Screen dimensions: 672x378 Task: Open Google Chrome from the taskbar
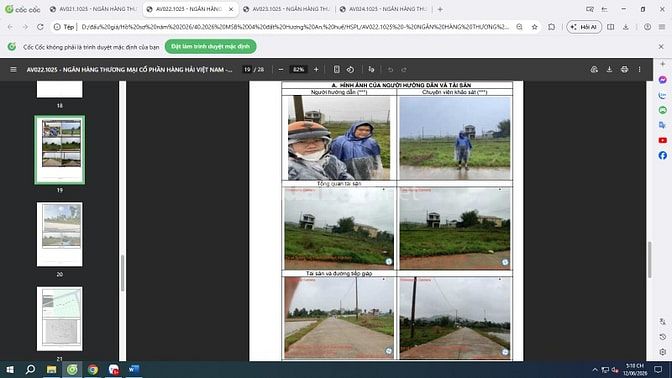point(93,369)
